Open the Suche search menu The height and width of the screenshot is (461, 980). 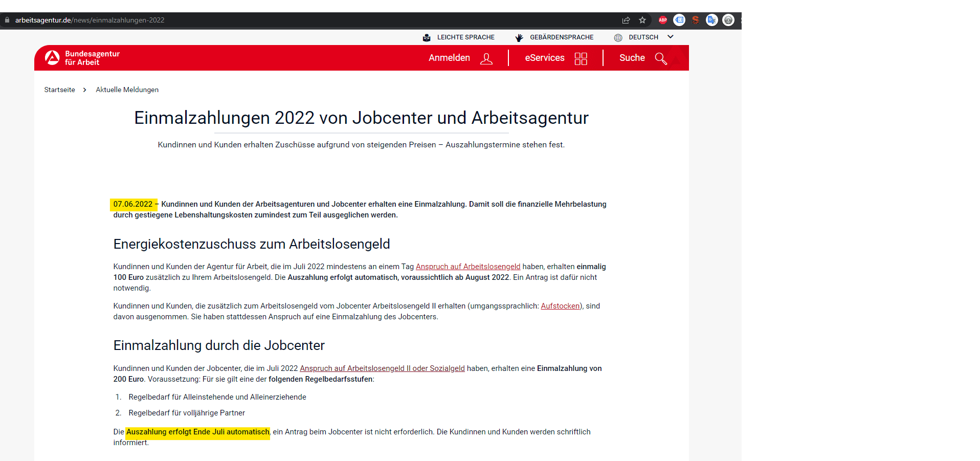tap(632, 58)
